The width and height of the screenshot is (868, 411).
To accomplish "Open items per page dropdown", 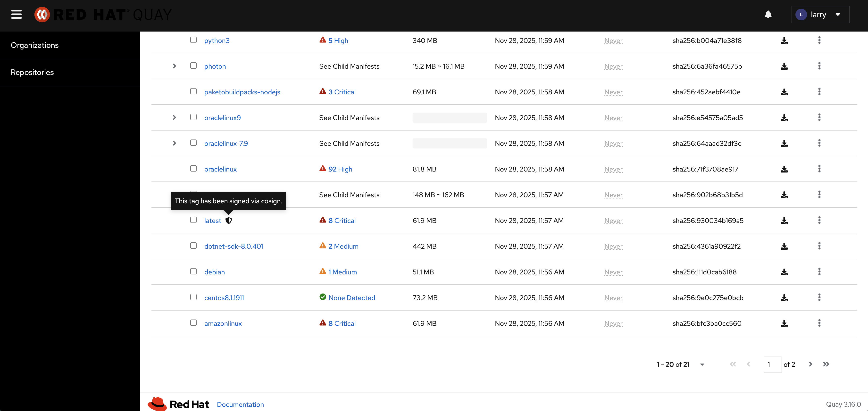I will (702, 364).
